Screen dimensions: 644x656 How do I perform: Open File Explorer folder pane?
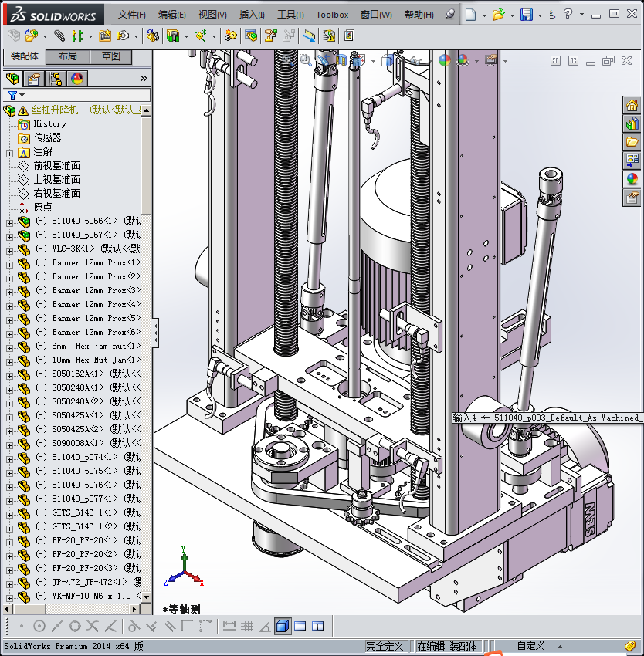632,142
